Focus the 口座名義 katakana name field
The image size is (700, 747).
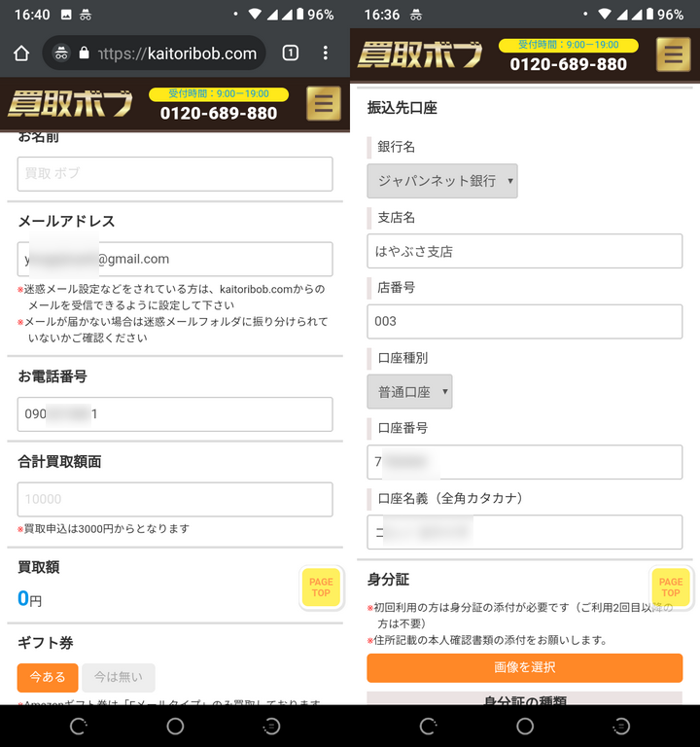click(524, 532)
